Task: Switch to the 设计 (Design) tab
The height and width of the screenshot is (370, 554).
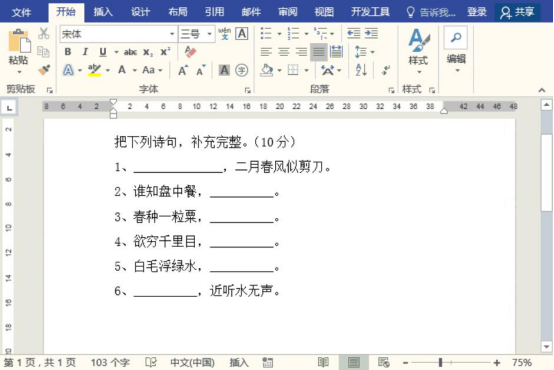Action: point(140,12)
